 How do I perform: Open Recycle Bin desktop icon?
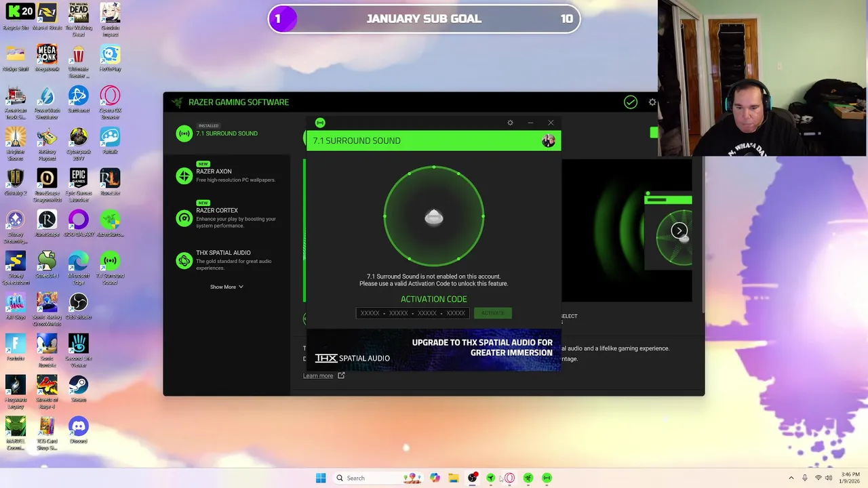coord(16,17)
